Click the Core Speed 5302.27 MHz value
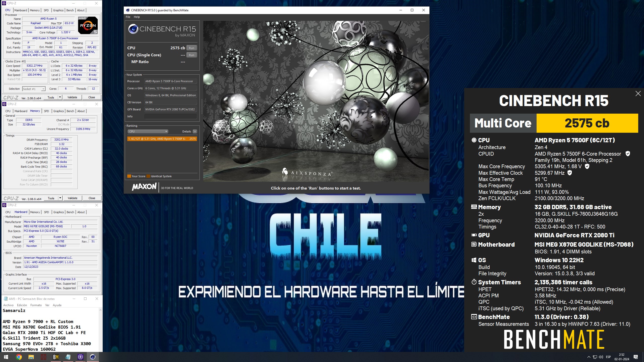The width and height of the screenshot is (644, 362). click(x=35, y=66)
